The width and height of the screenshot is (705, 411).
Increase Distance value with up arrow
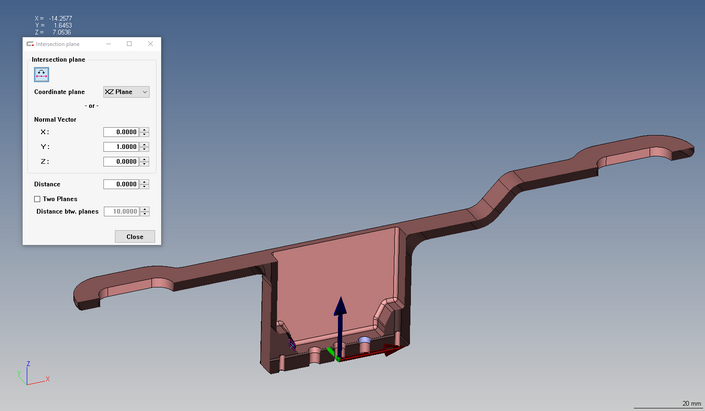[x=144, y=182]
